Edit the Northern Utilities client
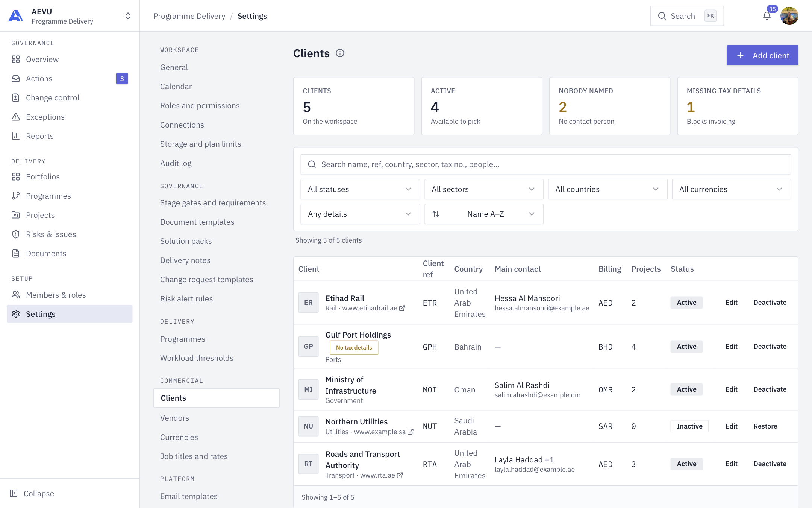This screenshot has width=812, height=508. pyautogui.click(x=731, y=426)
